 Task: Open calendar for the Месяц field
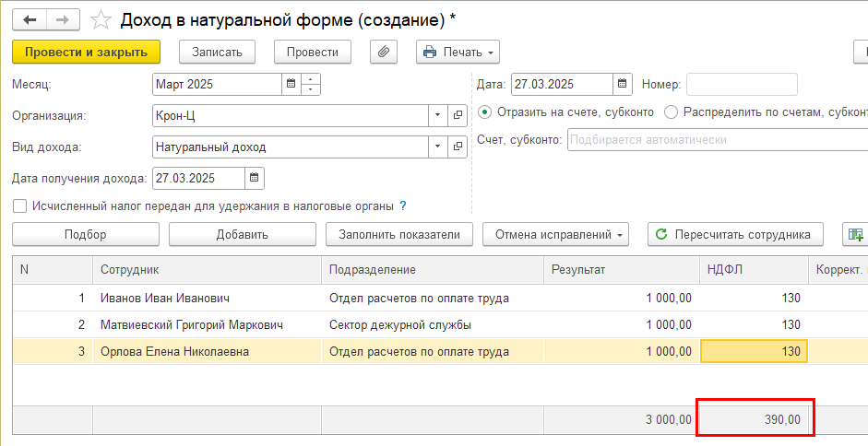coord(291,84)
